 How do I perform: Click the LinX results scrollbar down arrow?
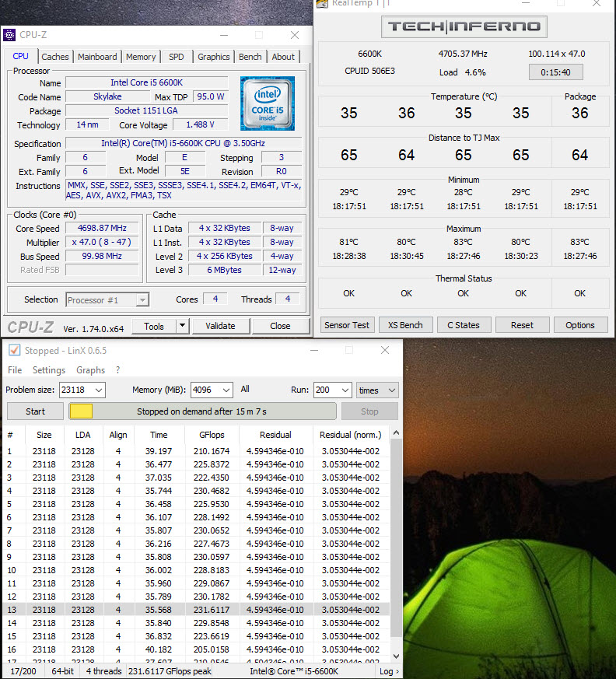pyautogui.click(x=396, y=656)
